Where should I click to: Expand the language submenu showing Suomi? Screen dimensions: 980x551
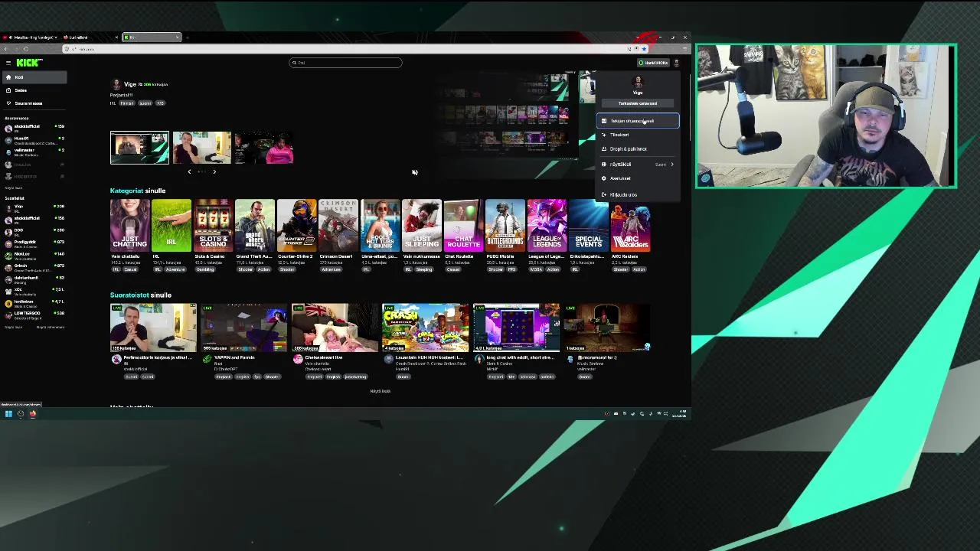pos(638,165)
